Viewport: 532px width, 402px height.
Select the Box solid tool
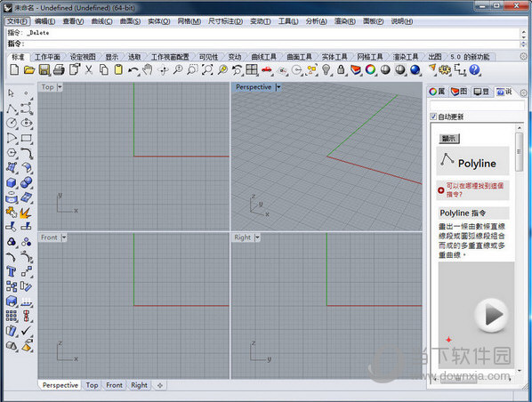pyautogui.click(x=12, y=183)
